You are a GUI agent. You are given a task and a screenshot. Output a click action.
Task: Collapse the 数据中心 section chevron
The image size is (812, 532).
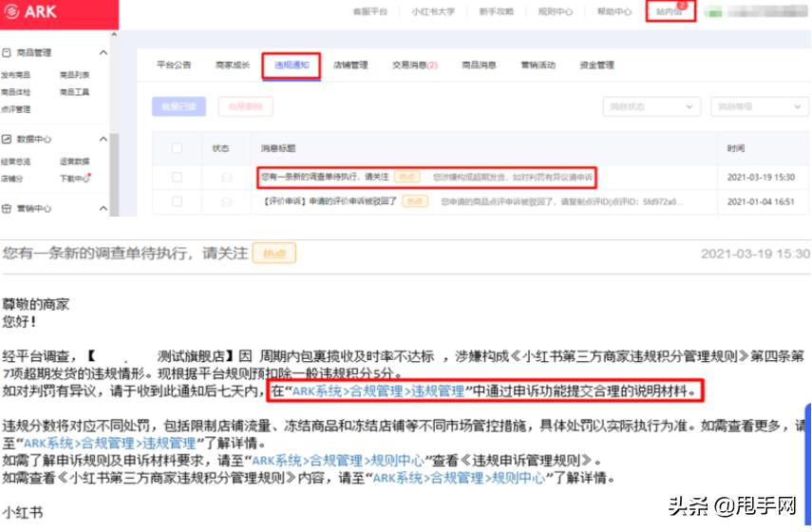click(104, 140)
